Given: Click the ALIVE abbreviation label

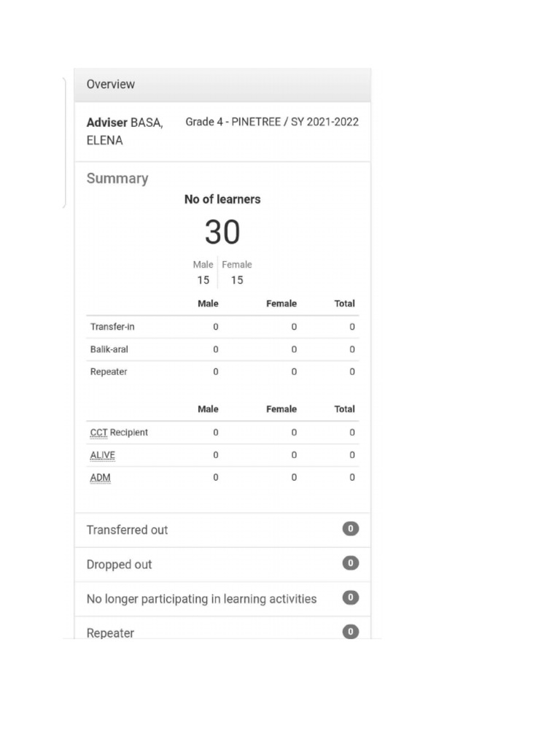Looking at the screenshot, I should coord(102,455).
